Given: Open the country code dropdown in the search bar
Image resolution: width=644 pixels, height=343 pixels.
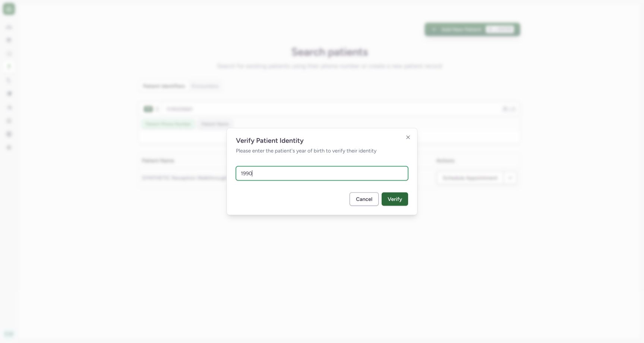Looking at the screenshot, I should coord(151,109).
